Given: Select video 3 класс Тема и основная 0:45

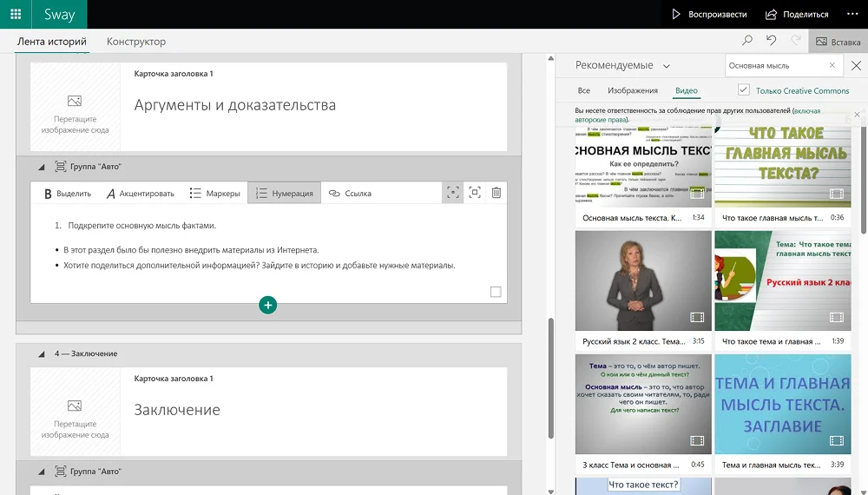Looking at the screenshot, I should [x=643, y=413].
